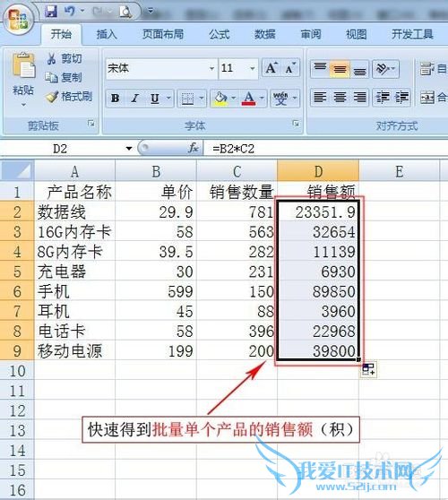Open the Customize Quick Access Toolbar arrow
The height and width of the screenshot is (500, 448).
point(151,12)
